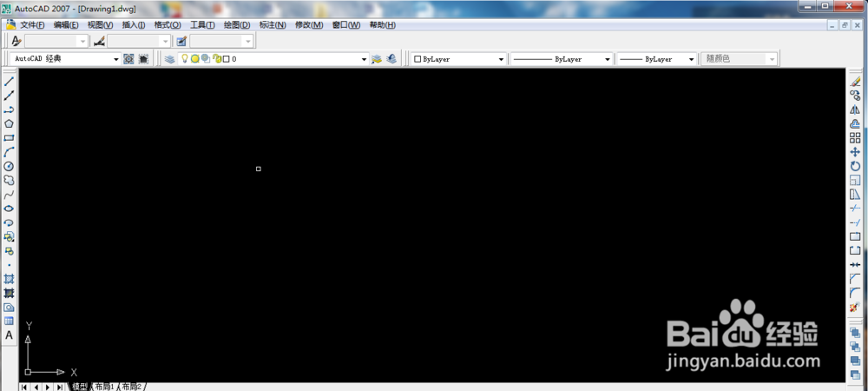The height and width of the screenshot is (391, 868).
Task: Open the 文件(F) menu
Action: coord(32,25)
